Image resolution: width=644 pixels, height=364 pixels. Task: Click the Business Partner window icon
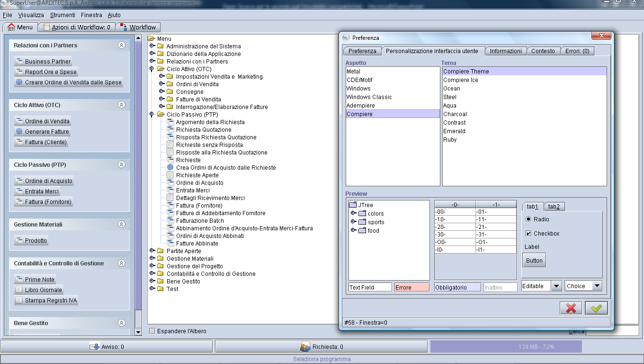19,61
